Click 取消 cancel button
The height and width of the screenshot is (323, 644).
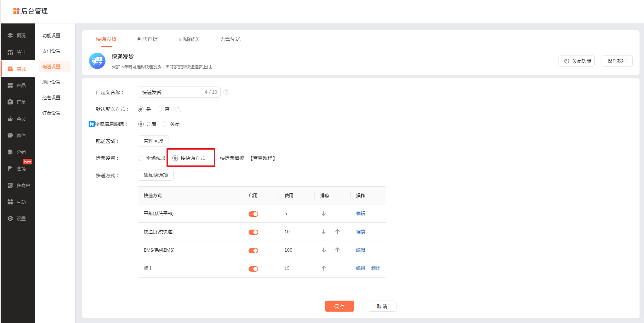click(x=382, y=306)
